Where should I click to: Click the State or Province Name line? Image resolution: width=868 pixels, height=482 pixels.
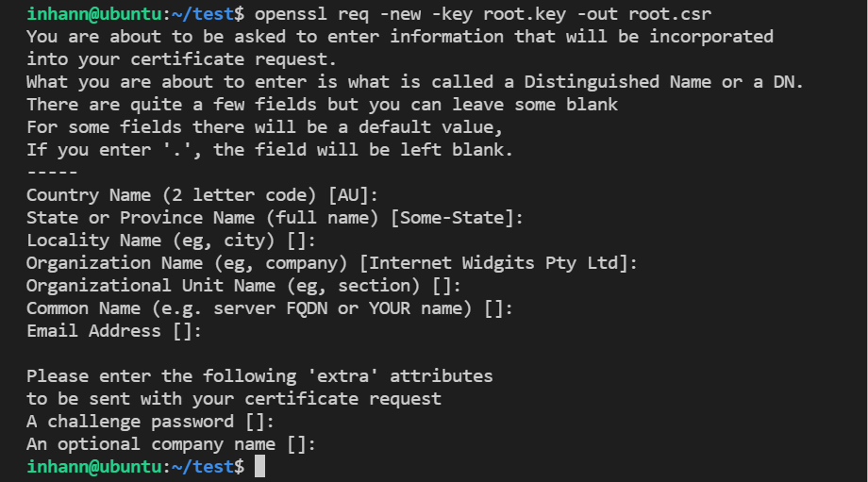[x=275, y=218]
